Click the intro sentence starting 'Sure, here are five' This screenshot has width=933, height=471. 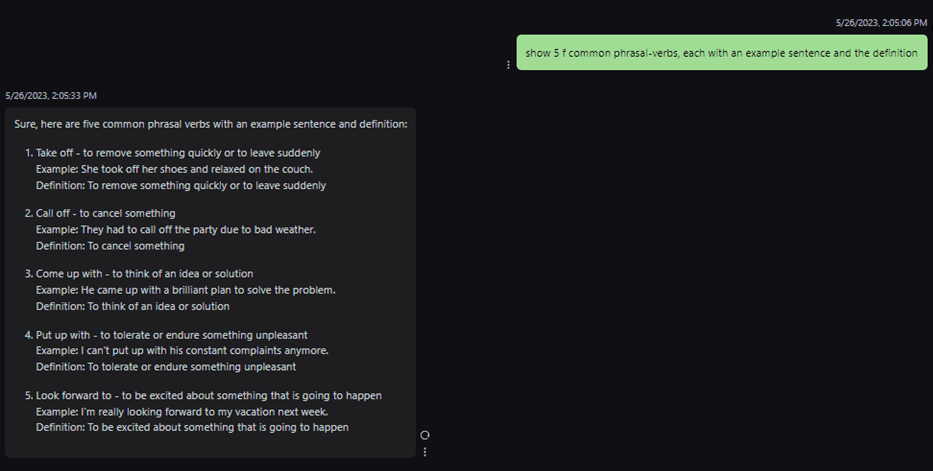tap(211, 124)
